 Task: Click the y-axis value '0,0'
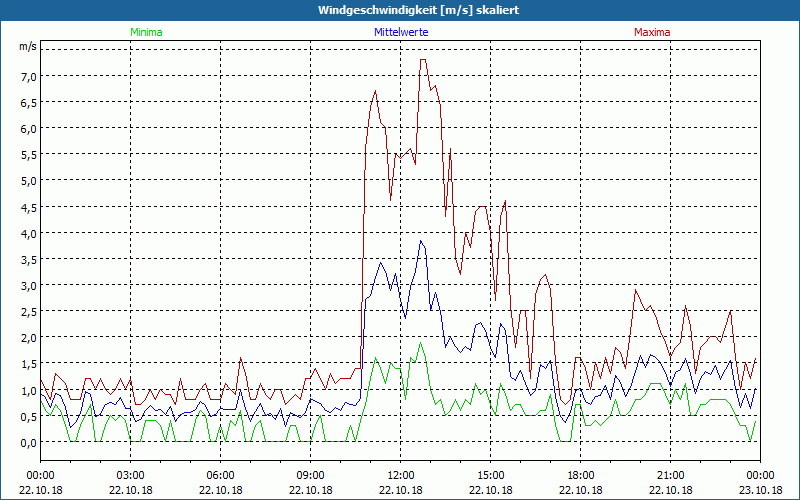click(29, 443)
